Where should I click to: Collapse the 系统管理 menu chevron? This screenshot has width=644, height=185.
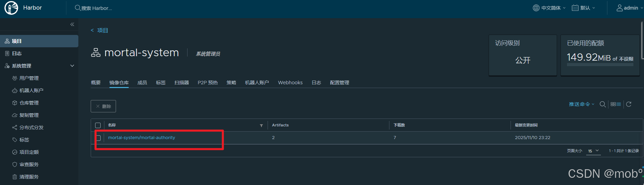click(72, 66)
